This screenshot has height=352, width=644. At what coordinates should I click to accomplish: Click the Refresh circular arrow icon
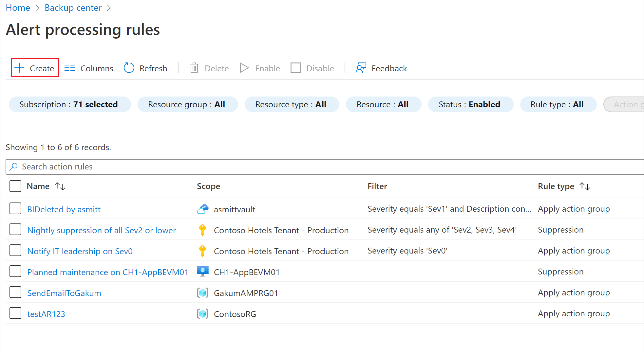(x=129, y=68)
